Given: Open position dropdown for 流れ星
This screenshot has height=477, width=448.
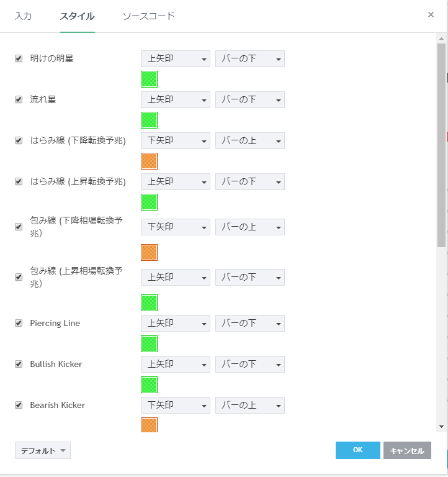Looking at the screenshot, I should (249, 99).
